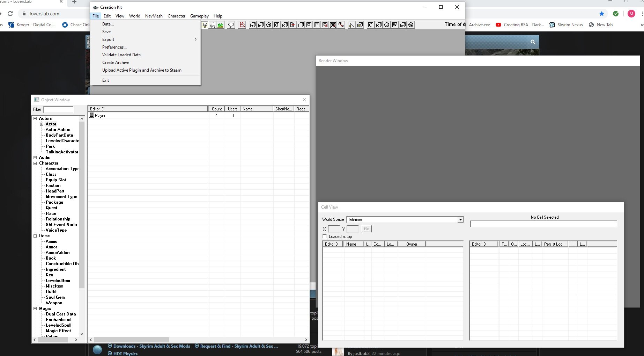This screenshot has height=356, width=644.
Task: Enable the 'Loaded at top' checkbox
Action: click(x=325, y=237)
